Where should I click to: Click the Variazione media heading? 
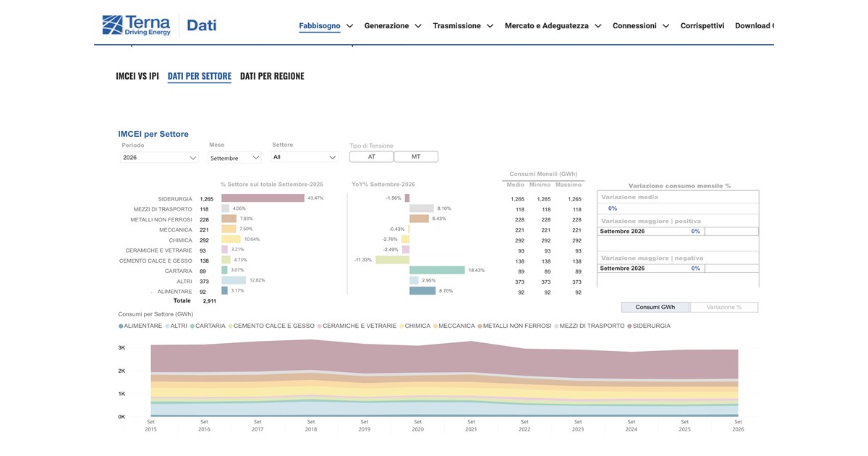pyautogui.click(x=629, y=197)
